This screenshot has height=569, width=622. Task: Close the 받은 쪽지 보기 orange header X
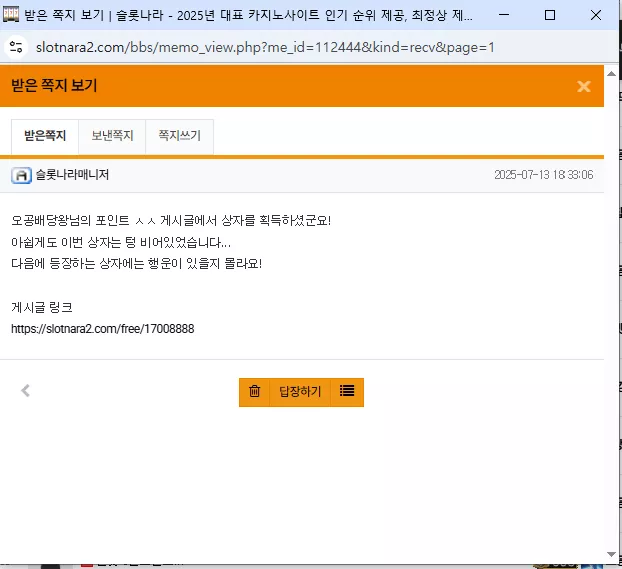point(584,86)
